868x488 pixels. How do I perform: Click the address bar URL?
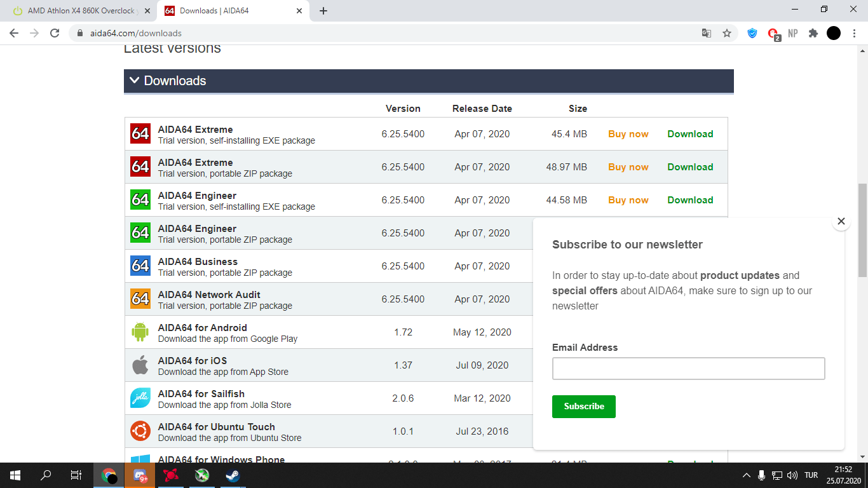[135, 33]
